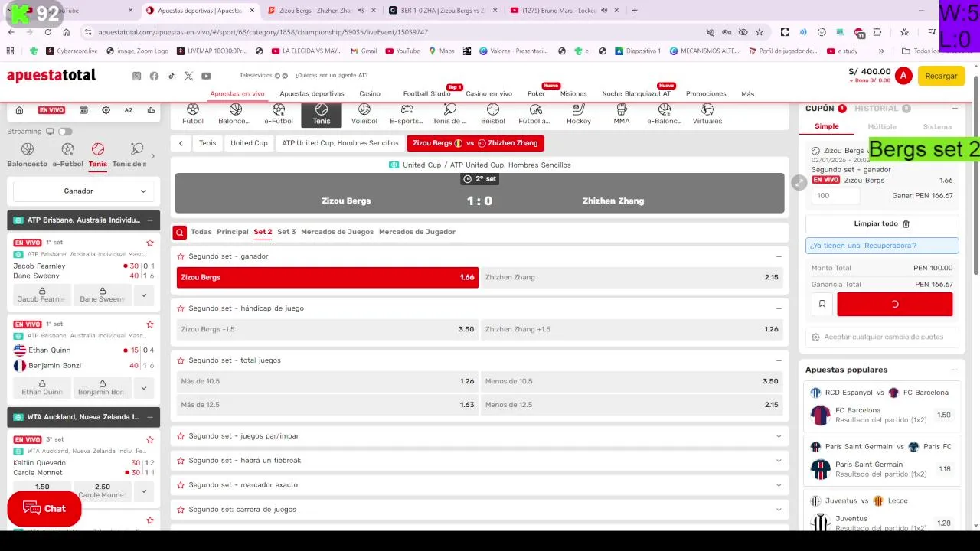Open Promociones in top navigation

(706, 93)
